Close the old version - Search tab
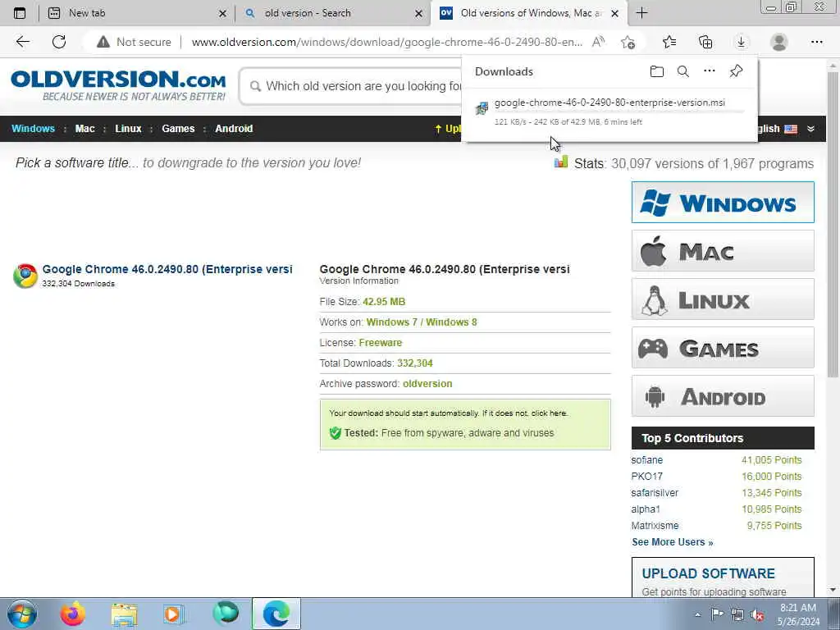The height and width of the screenshot is (630, 840). pyautogui.click(x=419, y=14)
